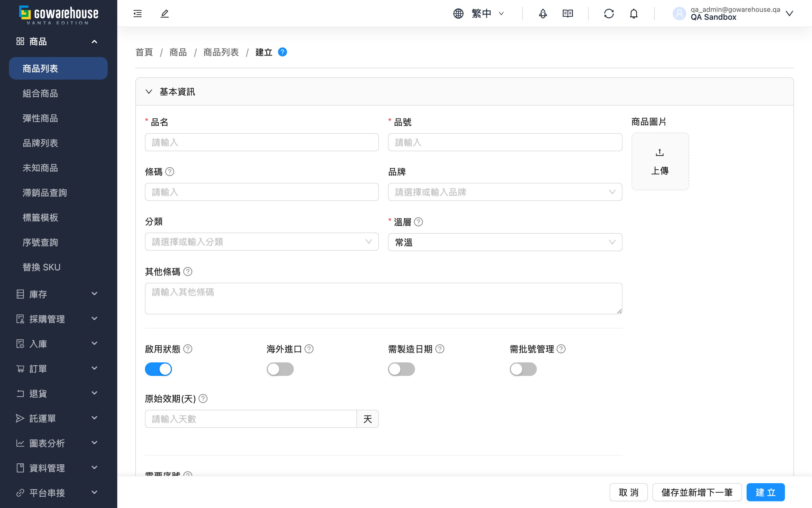Viewport: 812px width, 508px height.
Task: Go to 首頁 in the breadcrumb
Action: pyautogui.click(x=144, y=52)
